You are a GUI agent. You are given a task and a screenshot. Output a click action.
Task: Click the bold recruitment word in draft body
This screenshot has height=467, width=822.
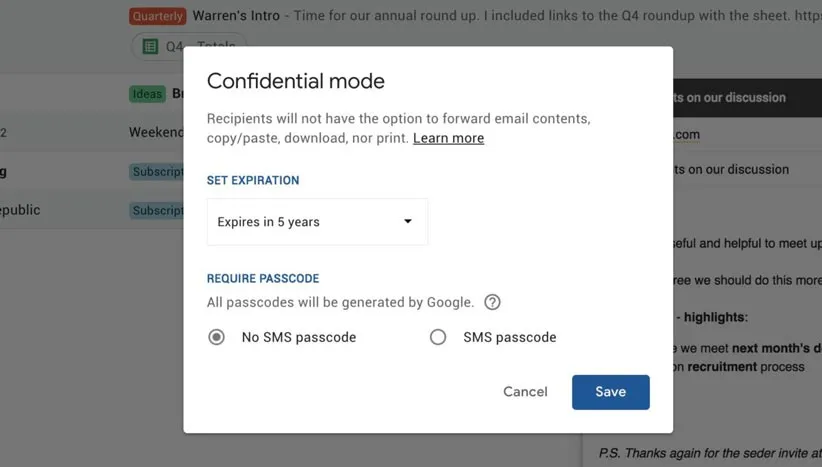[750, 367]
